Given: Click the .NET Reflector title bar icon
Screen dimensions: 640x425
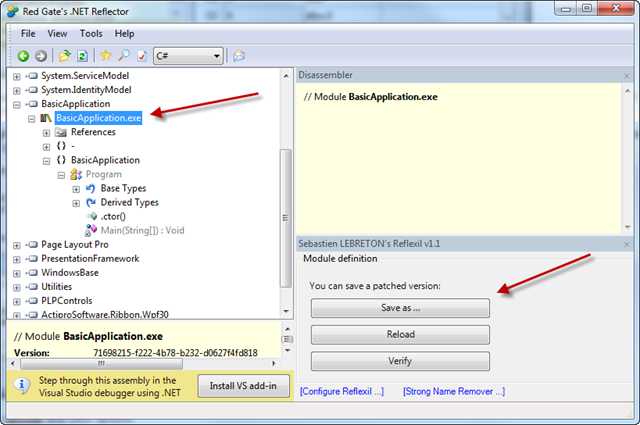Looking at the screenshot, I should [x=13, y=11].
